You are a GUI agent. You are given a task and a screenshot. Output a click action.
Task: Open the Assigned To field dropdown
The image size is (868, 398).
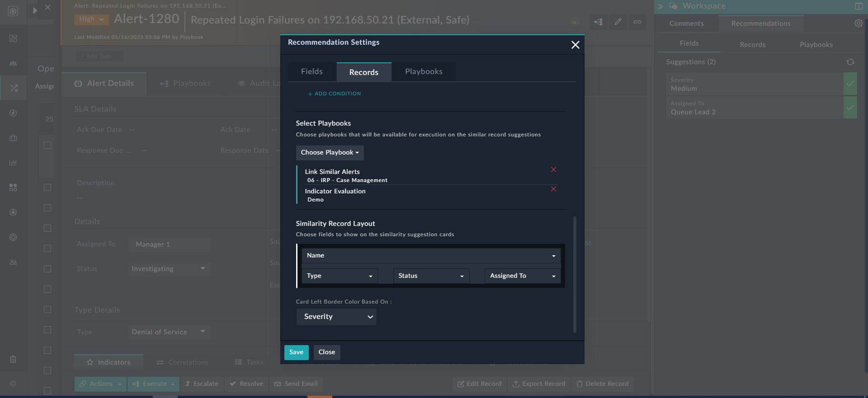pos(523,276)
